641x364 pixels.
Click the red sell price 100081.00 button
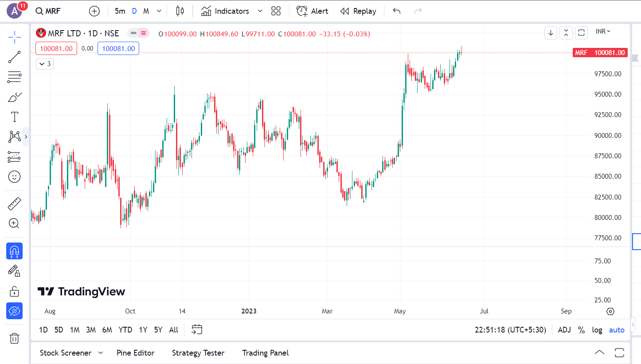56,48
